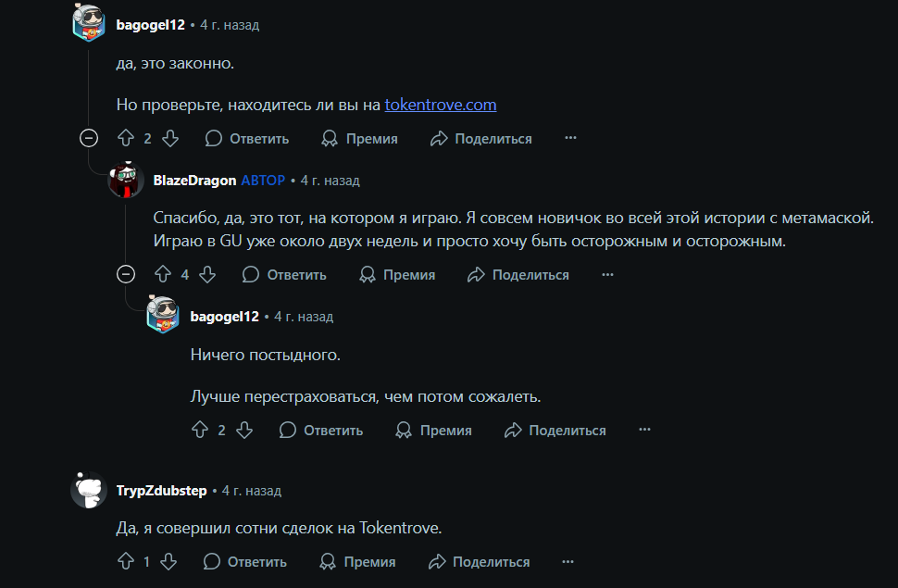
Task: Upvote the "Ничего постыдного" comment
Action: (200, 431)
